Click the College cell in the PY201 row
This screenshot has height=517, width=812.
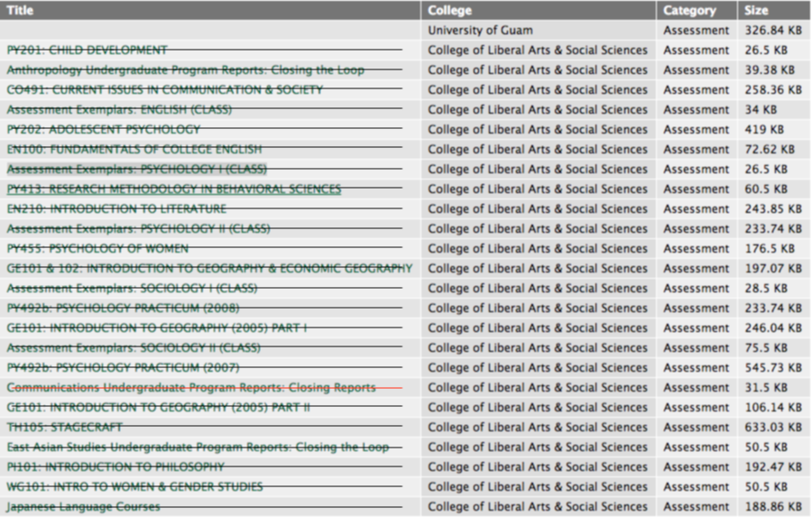point(538,51)
